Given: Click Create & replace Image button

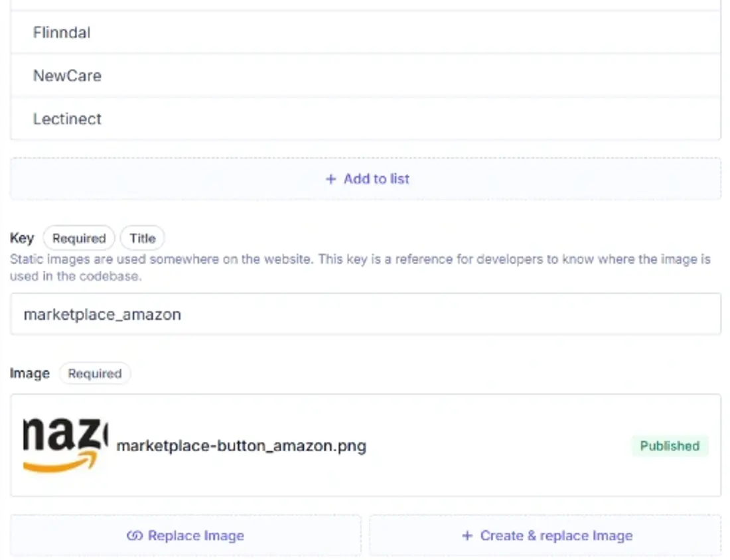Looking at the screenshot, I should point(545,535).
